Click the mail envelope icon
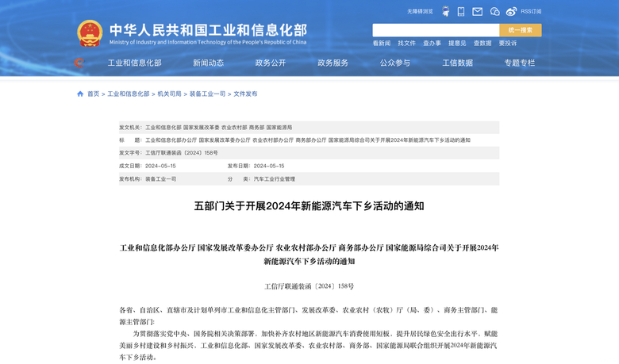The image size is (619, 364). point(477,11)
